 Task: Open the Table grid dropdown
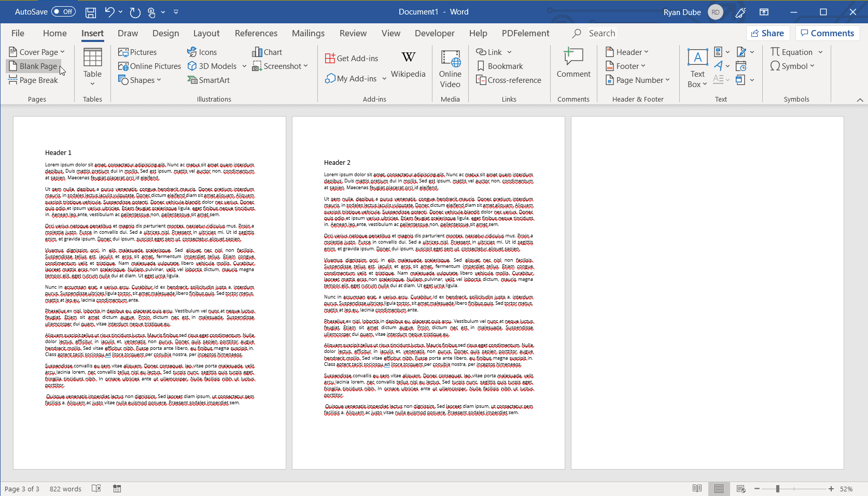point(92,67)
